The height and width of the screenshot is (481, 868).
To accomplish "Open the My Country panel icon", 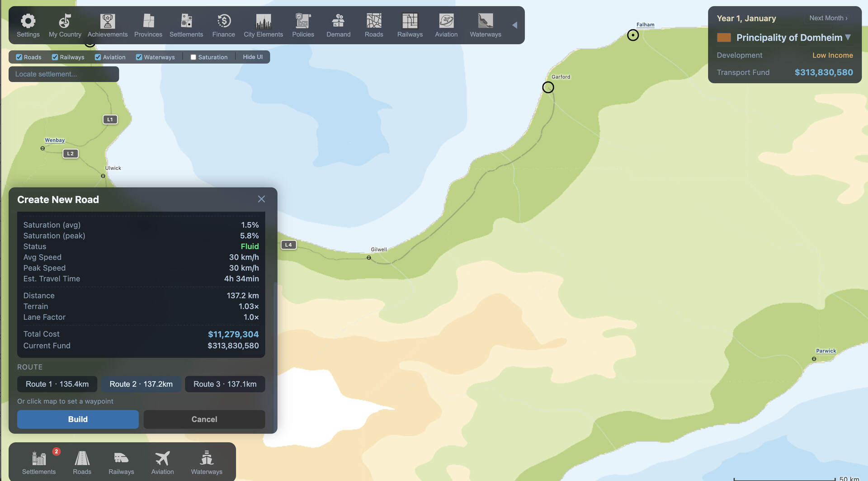I will [65, 21].
